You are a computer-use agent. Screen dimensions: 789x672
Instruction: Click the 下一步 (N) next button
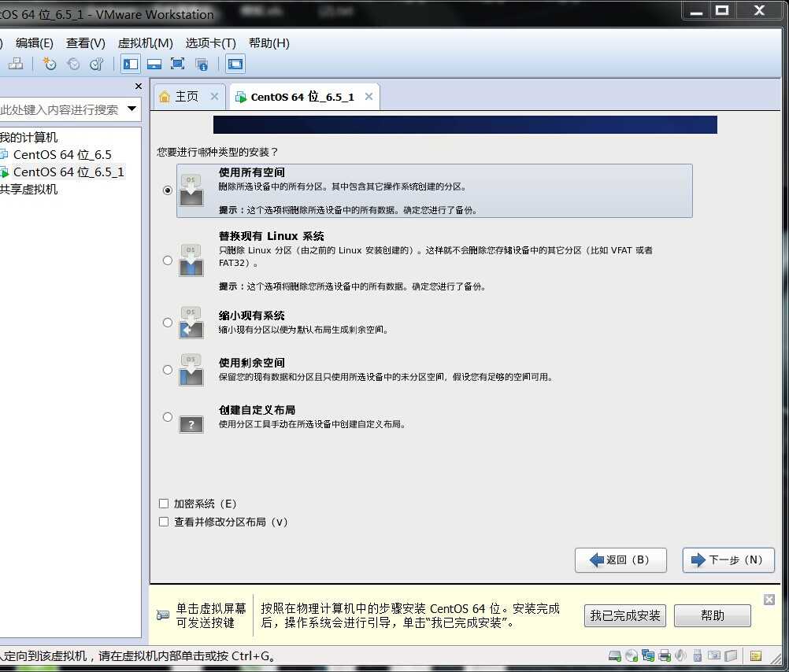click(728, 559)
